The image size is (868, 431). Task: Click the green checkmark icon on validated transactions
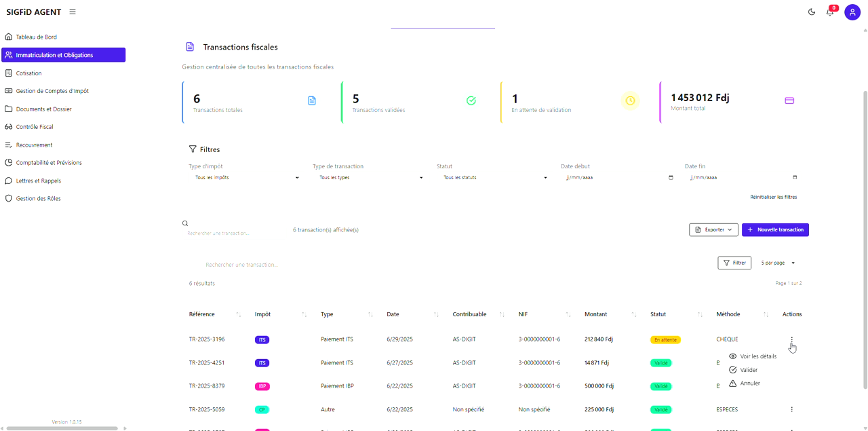pyautogui.click(x=471, y=100)
